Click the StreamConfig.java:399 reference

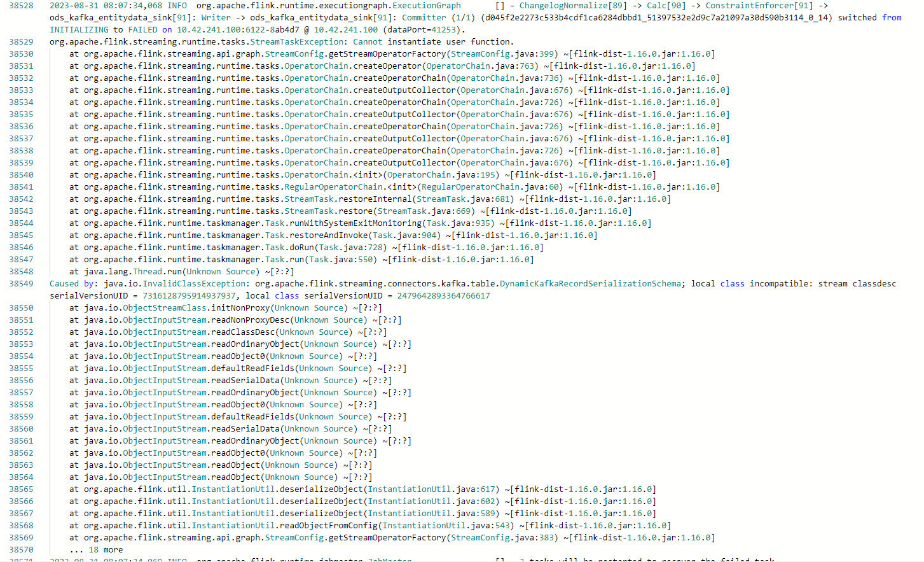[x=502, y=54]
